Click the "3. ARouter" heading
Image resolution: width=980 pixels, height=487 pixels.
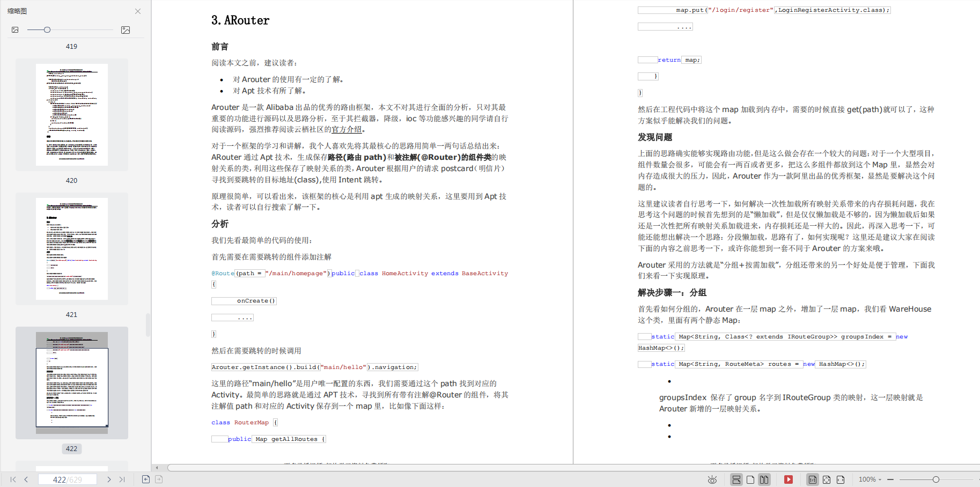[240, 20]
